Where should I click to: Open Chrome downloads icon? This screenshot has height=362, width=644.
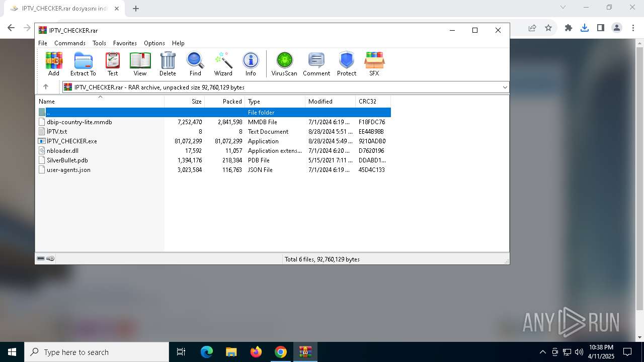click(585, 28)
